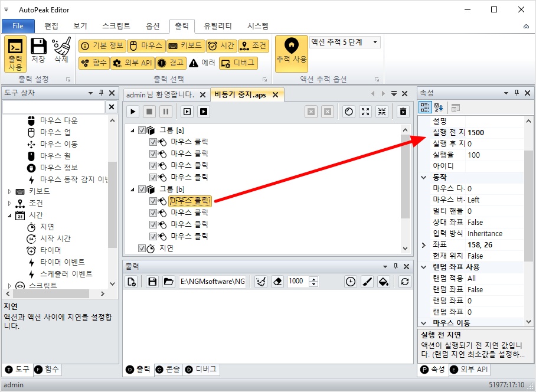Click the refresh icon in output panel

point(405,282)
